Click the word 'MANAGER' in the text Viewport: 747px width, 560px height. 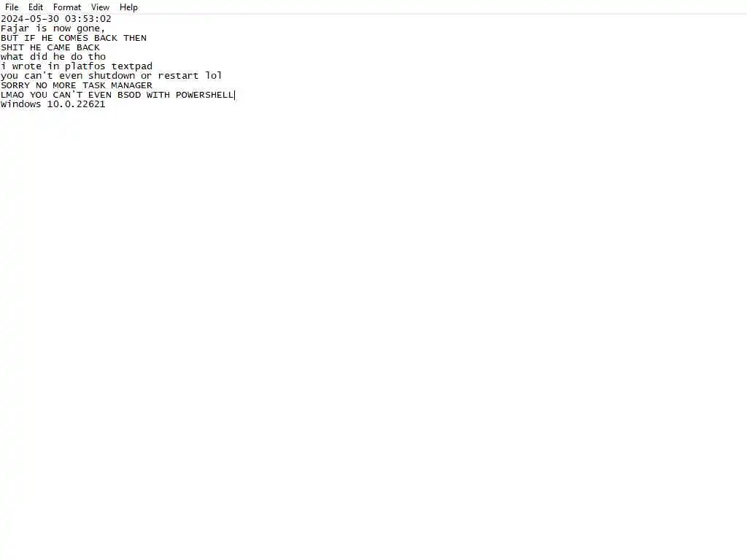tap(131, 85)
